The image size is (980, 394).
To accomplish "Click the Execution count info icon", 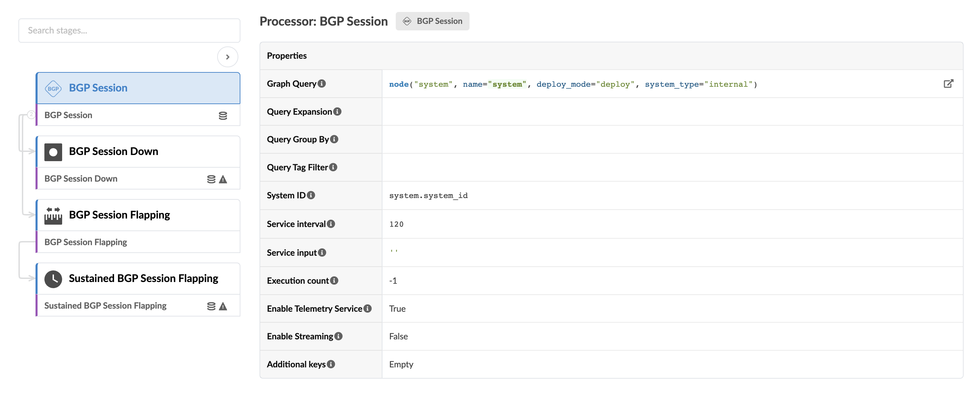I will (334, 280).
